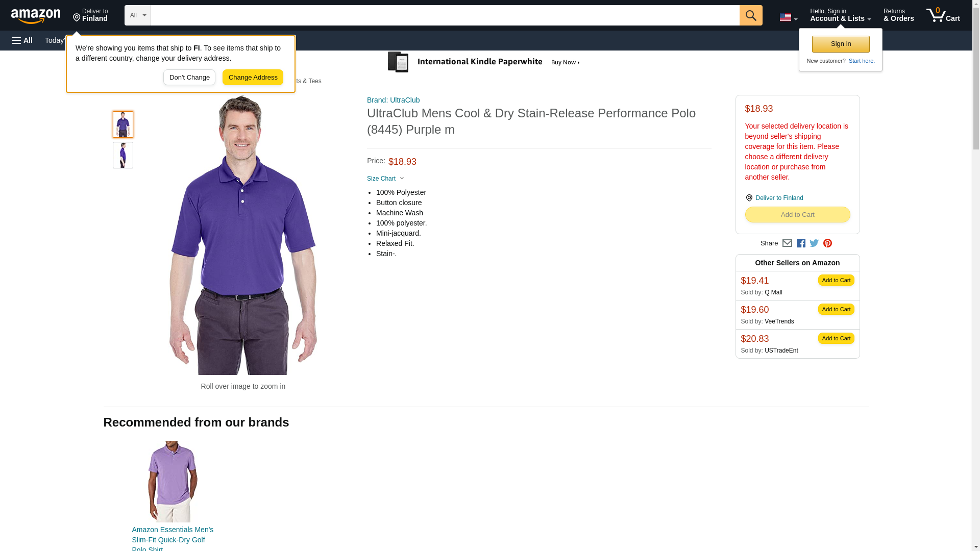Click the Amazon logo
This screenshot has height=551, width=980.
pos(36,16)
